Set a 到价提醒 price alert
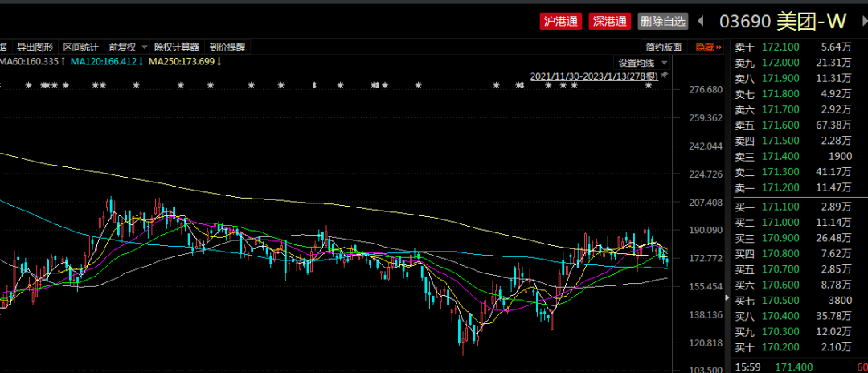This screenshot has width=868, height=373. [x=227, y=47]
